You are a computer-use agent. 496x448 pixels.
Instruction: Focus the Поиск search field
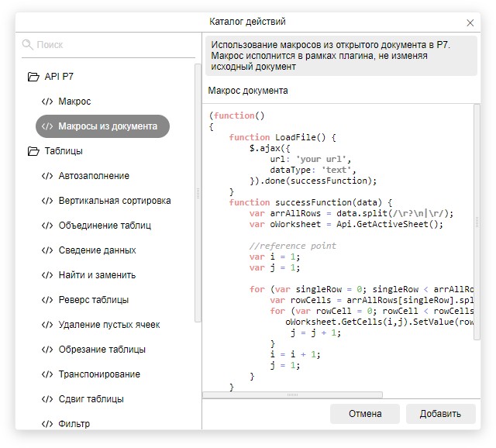pyautogui.click(x=112, y=45)
